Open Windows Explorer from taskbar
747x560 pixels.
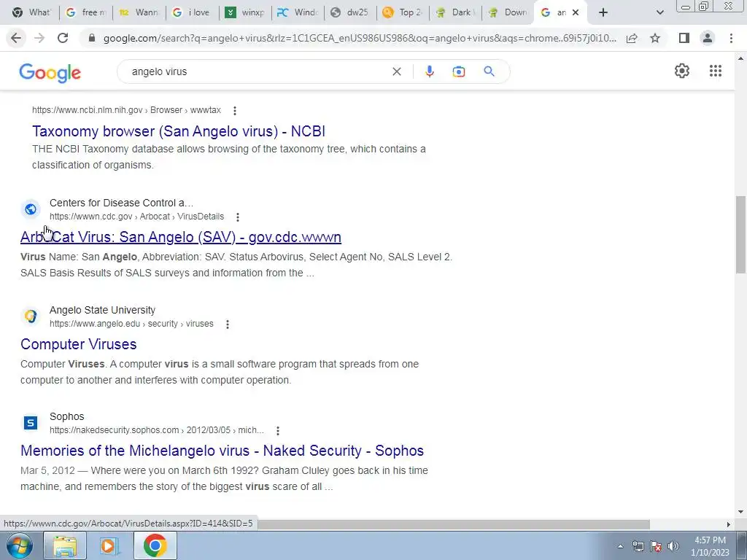[65, 545]
